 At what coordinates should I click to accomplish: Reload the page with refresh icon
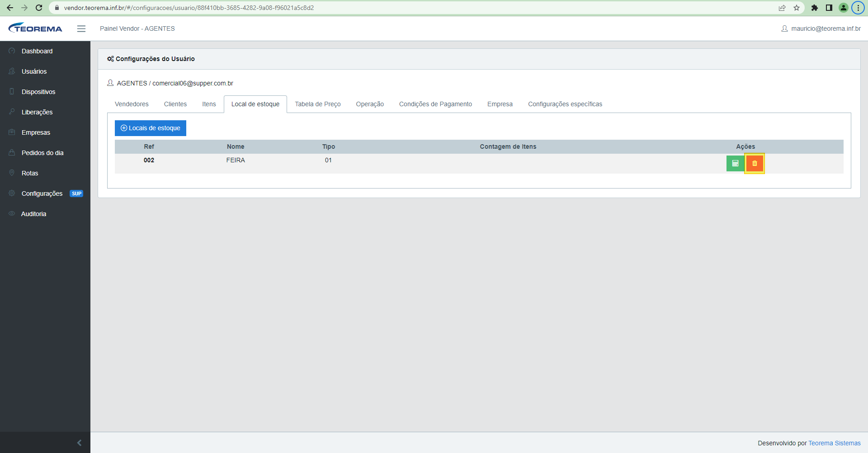coord(39,8)
